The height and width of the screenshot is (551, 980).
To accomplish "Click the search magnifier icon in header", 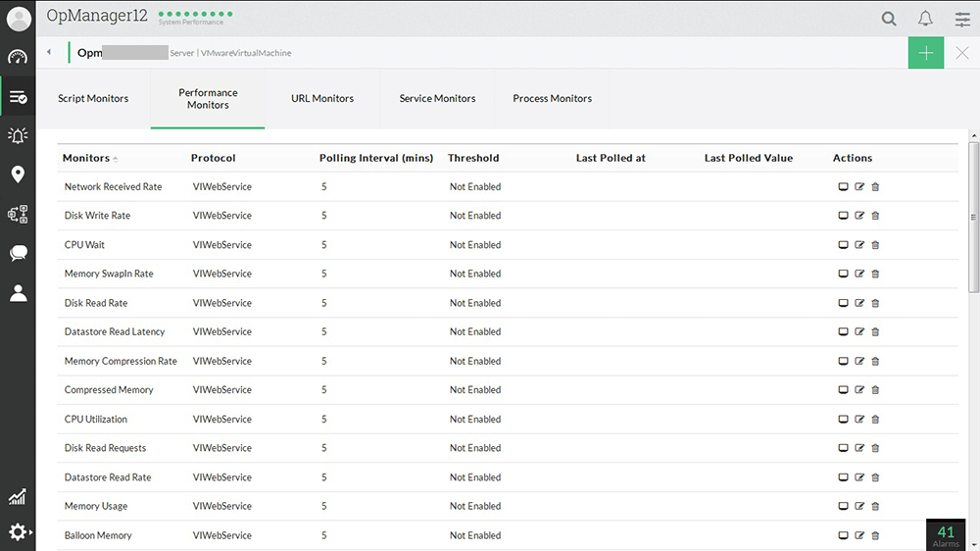I will click(x=888, y=19).
